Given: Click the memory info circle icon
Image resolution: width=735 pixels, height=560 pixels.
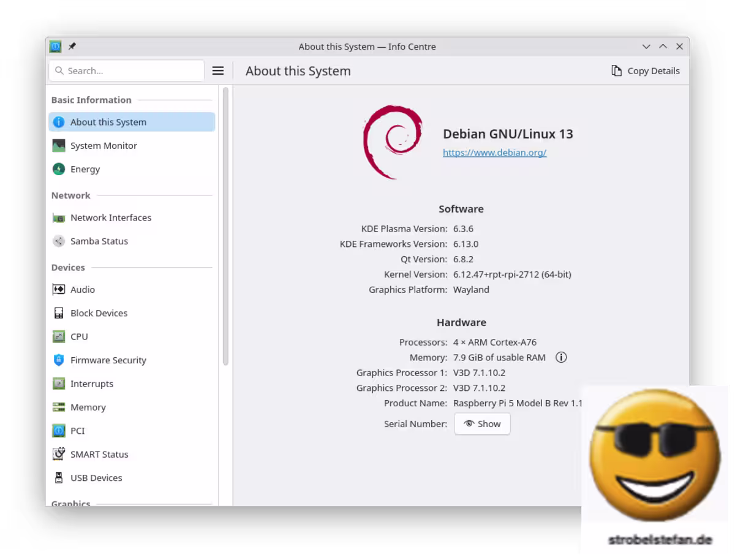Looking at the screenshot, I should tap(561, 357).
